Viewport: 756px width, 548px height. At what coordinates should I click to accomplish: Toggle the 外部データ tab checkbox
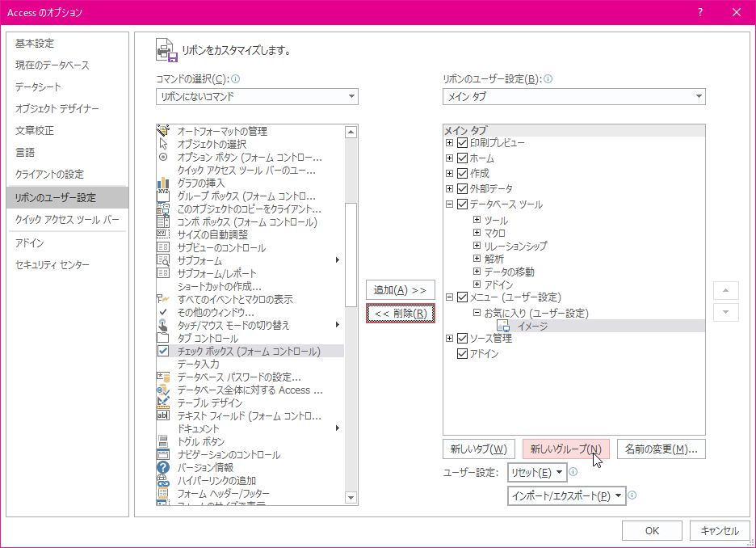coord(462,188)
